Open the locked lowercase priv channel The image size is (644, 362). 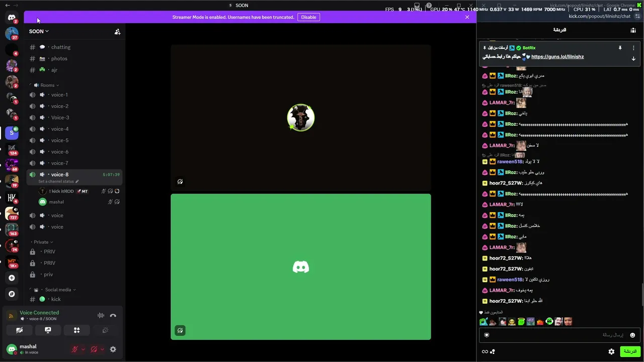pos(74,275)
